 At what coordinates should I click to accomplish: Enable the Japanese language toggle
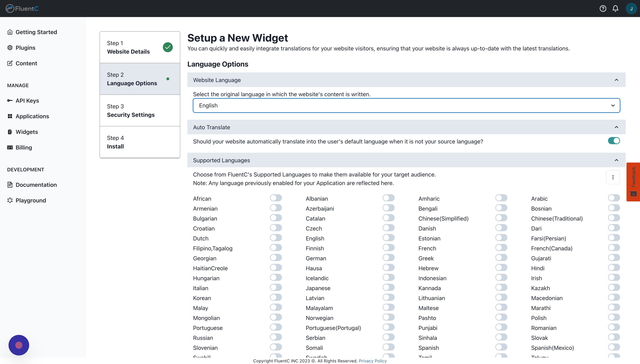pyautogui.click(x=388, y=287)
